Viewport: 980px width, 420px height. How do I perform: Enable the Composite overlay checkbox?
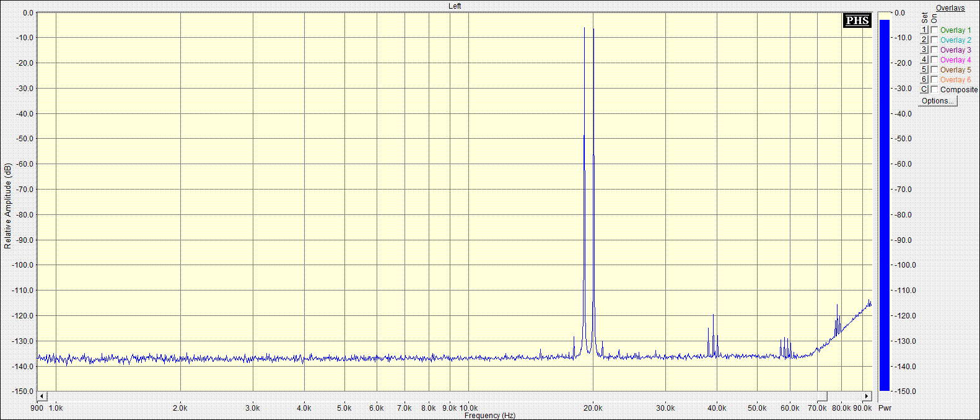tap(934, 89)
